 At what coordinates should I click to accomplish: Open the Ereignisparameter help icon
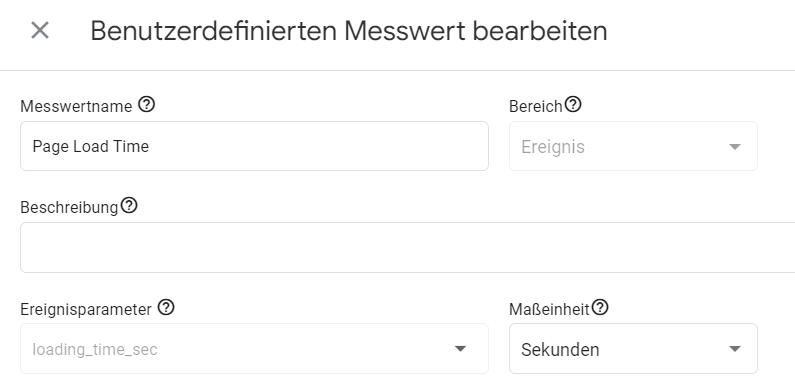point(166,307)
